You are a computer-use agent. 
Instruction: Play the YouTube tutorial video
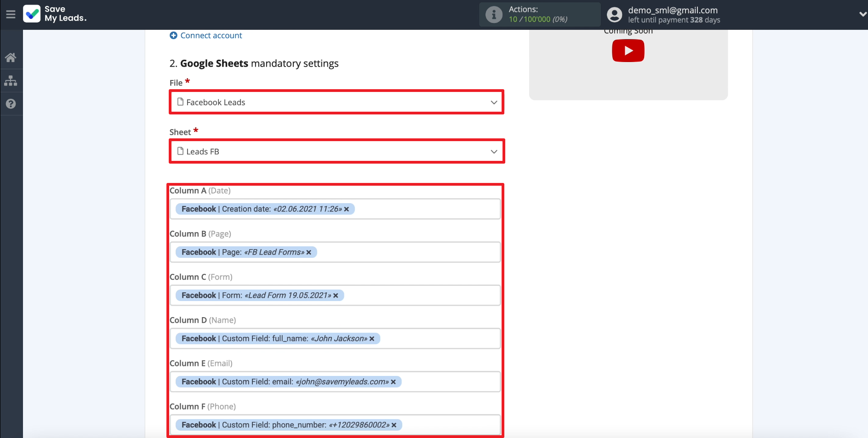(628, 51)
